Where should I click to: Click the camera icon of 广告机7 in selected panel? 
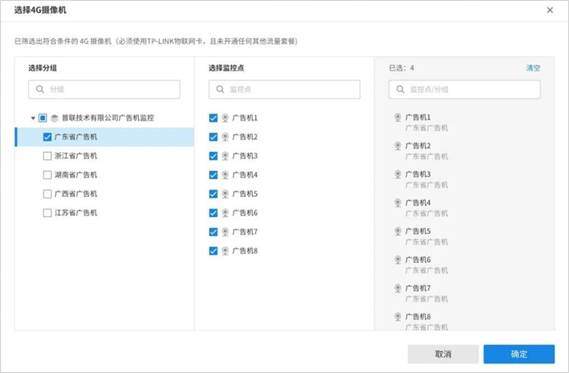click(398, 288)
